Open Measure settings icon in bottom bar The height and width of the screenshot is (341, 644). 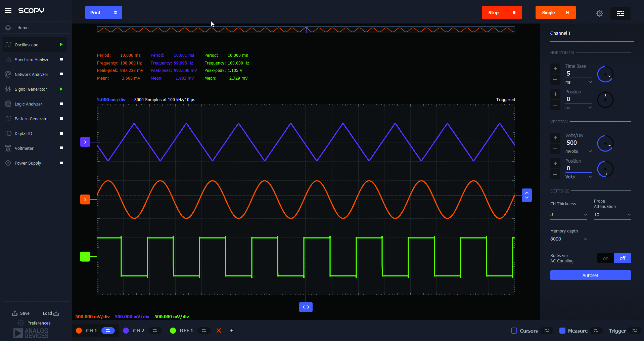(x=596, y=331)
